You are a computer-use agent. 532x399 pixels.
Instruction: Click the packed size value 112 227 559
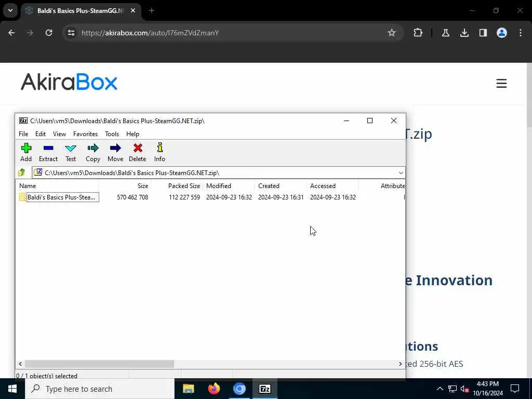click(184, 197)
